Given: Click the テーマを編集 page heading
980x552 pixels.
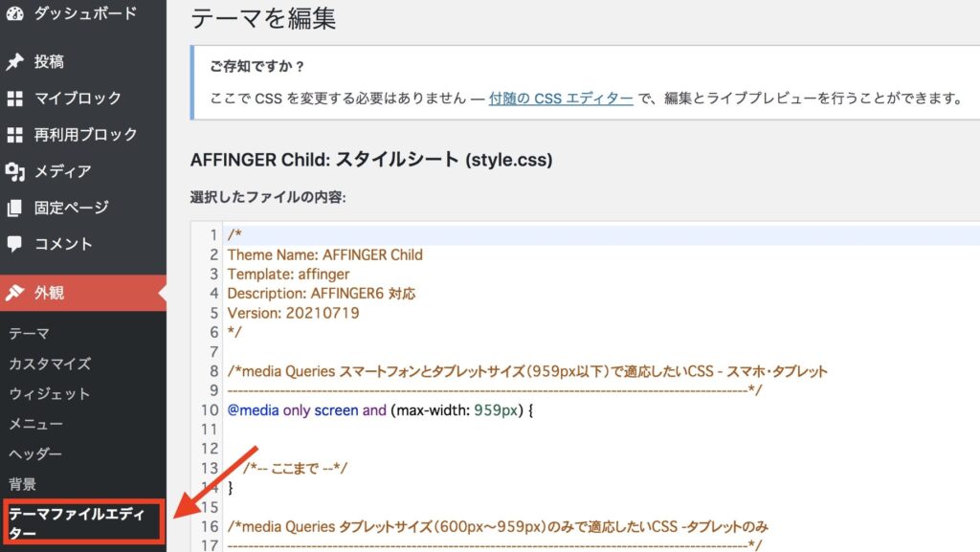Looking at the screenshot, I should tap(263, 18).
